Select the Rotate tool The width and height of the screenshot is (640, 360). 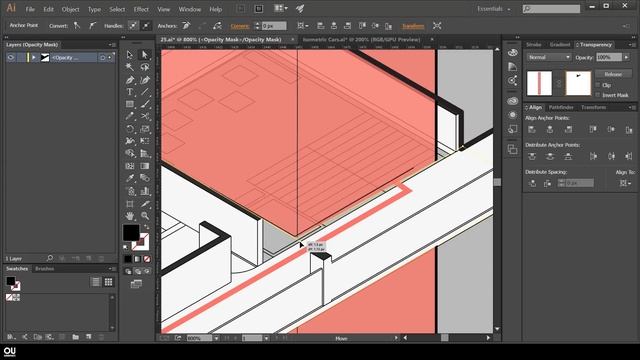coord(130,129)
